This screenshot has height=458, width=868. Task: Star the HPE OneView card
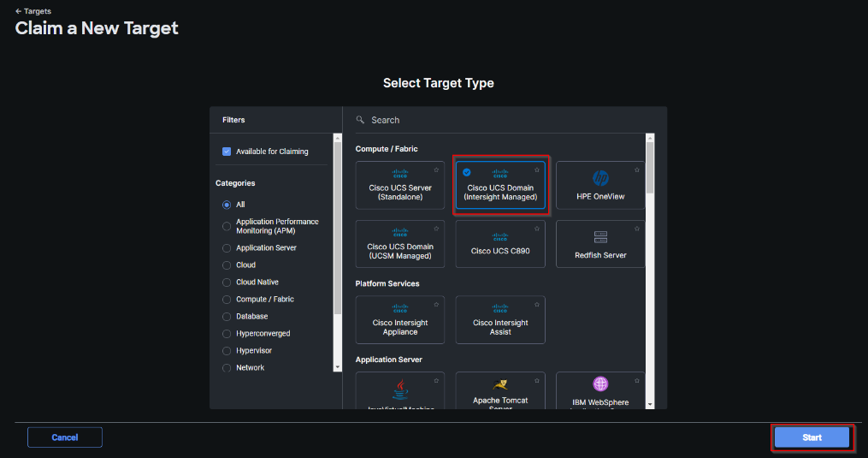(636, 170)
